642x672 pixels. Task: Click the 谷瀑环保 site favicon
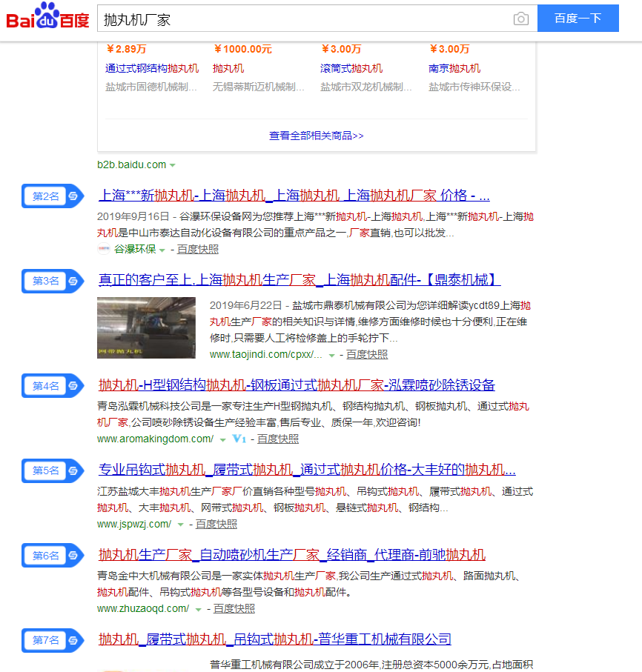pos(104,248)
